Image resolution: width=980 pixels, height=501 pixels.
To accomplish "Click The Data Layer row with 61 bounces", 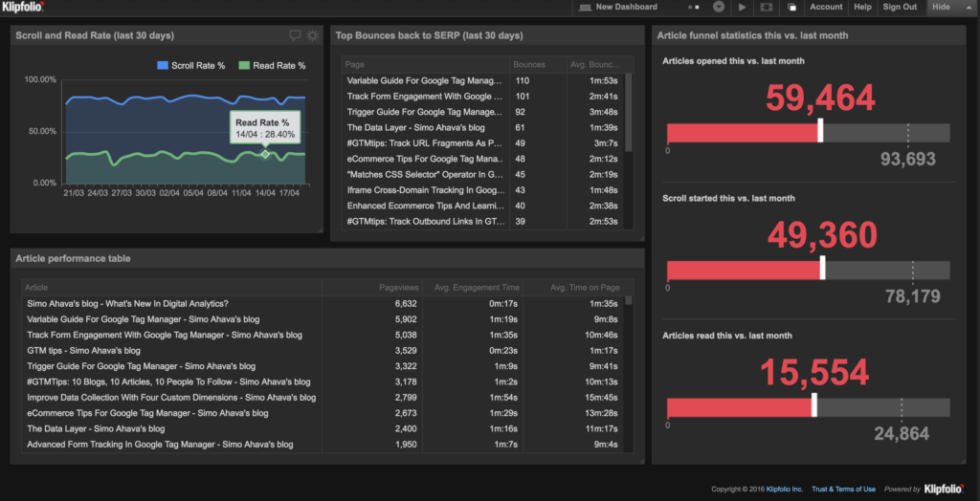I will (483, 127).
